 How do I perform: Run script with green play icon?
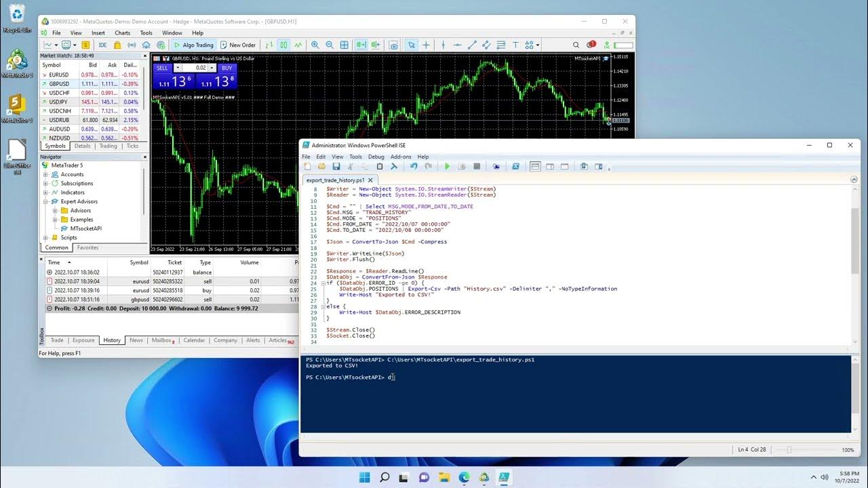(x=447, y=167)
